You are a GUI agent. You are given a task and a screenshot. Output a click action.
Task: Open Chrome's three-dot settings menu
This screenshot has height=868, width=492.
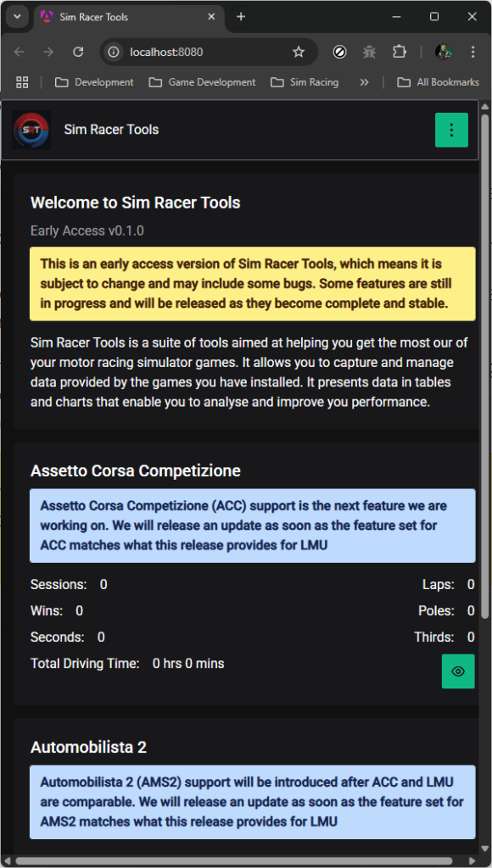(473, 52)
